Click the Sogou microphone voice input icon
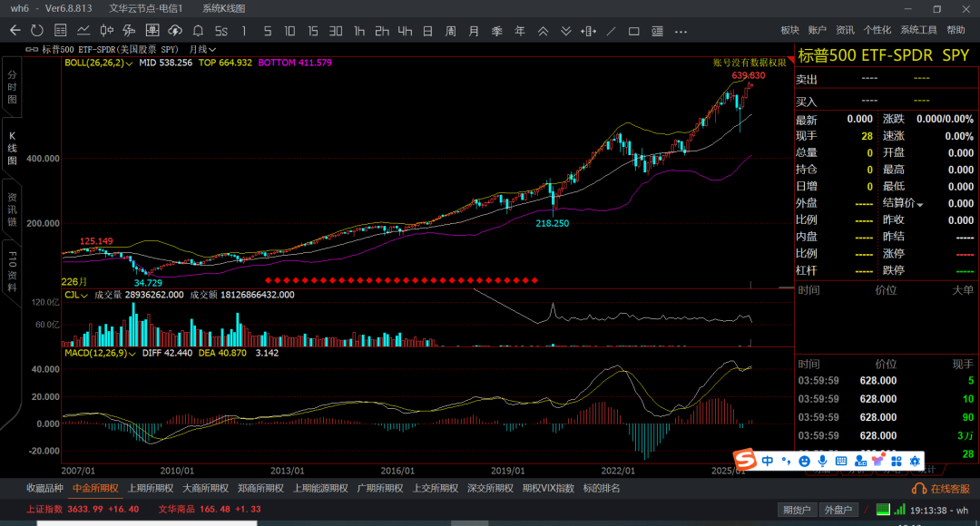Image resolution: width=980 pixels, height=526 pixels. tap(822, 461)
